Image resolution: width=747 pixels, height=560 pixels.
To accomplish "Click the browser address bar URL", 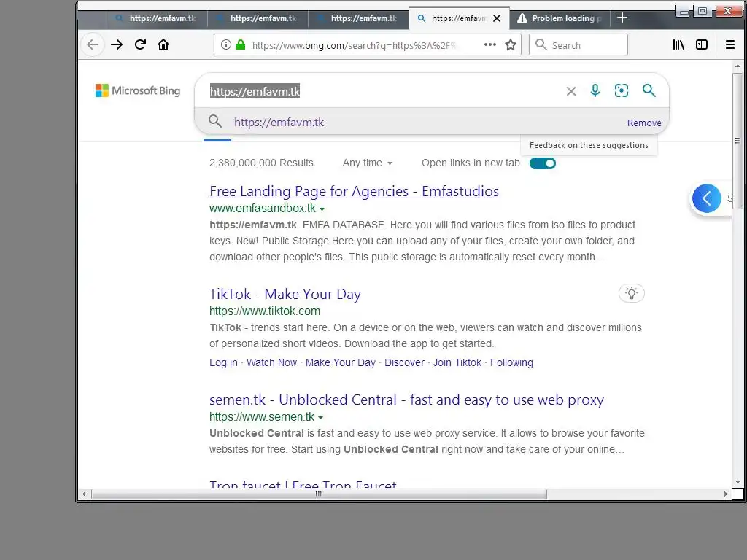I will (x=355, y=45).
